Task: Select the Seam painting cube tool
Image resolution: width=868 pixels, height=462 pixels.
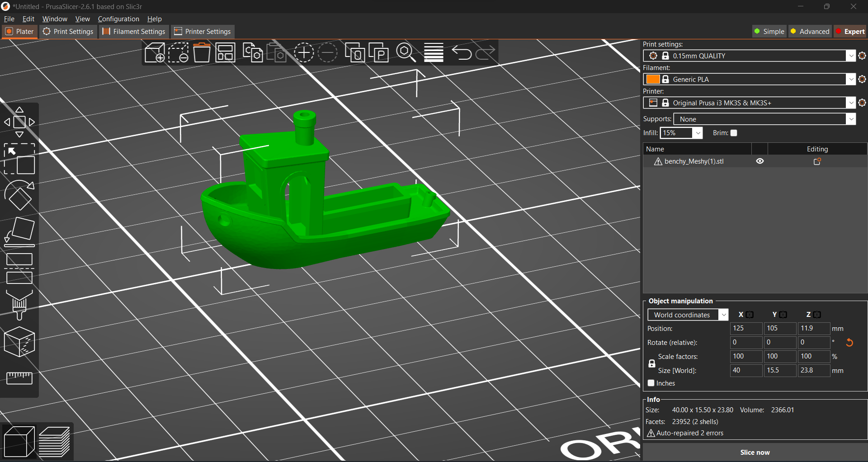Action: click(19, 342)
